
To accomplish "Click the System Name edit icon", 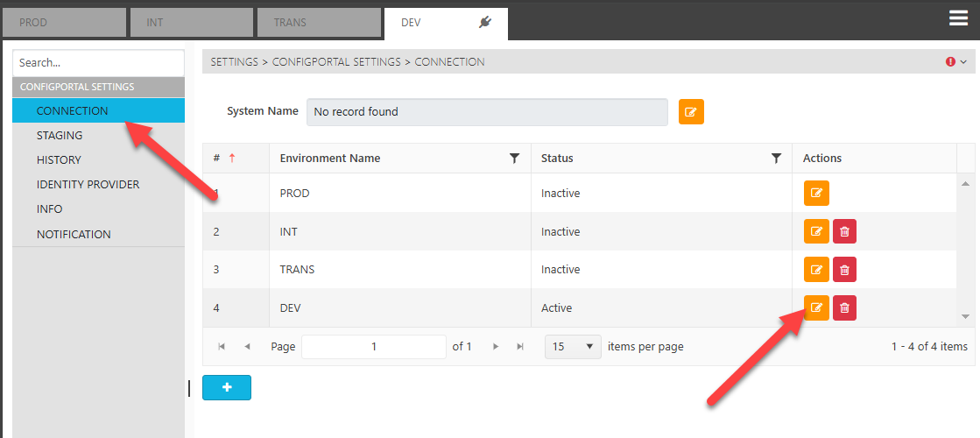I will pos(691,112).
